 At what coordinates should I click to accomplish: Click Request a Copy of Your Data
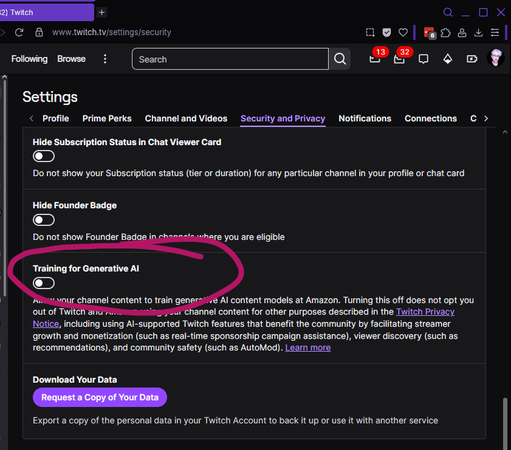pyautogui.click(x=100, y=397)
